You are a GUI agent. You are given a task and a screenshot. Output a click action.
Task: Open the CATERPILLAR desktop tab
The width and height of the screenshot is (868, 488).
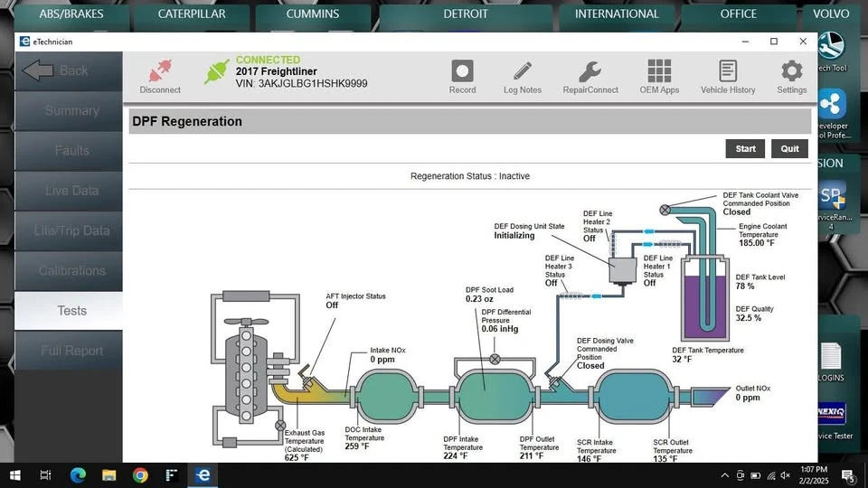192,14
